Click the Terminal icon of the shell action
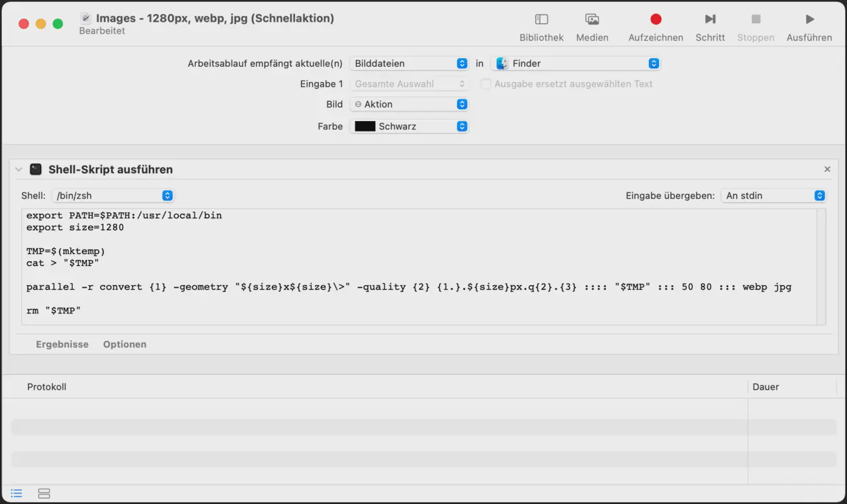 click(36, 169)
